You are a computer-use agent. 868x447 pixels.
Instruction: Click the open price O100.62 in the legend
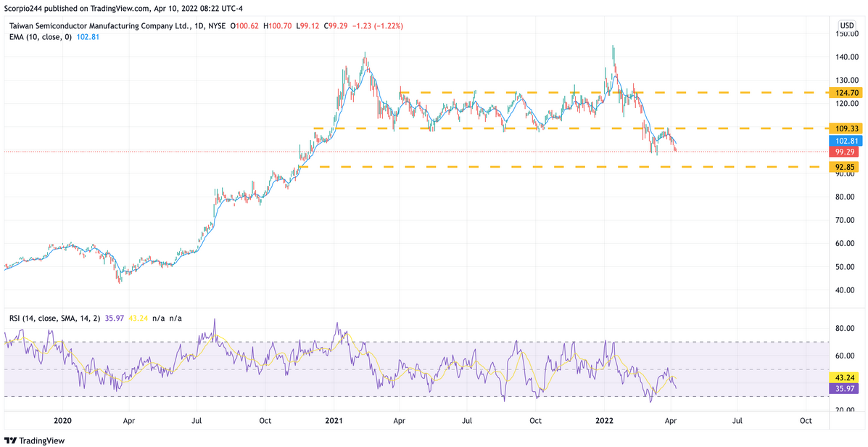(x=245, y=25)
